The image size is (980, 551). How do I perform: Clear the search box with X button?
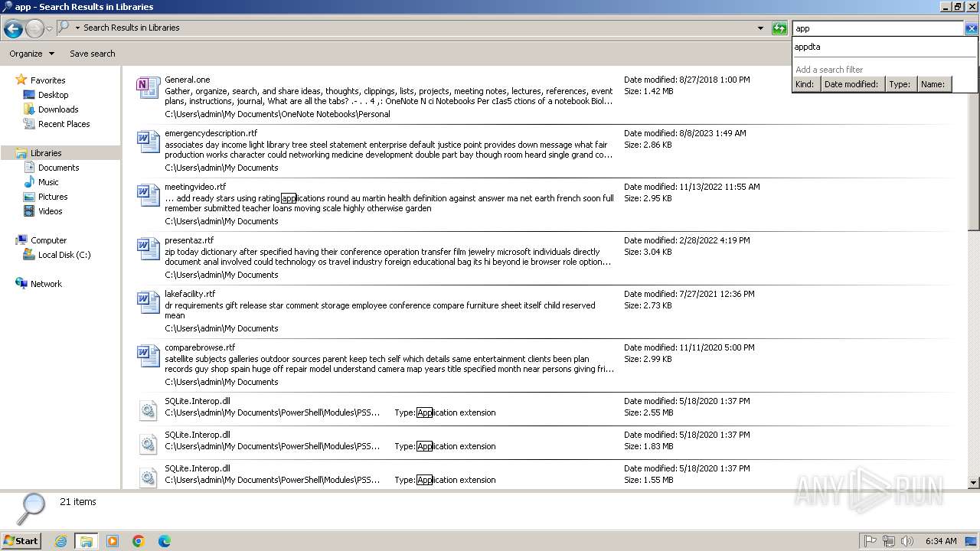(971, 28)
